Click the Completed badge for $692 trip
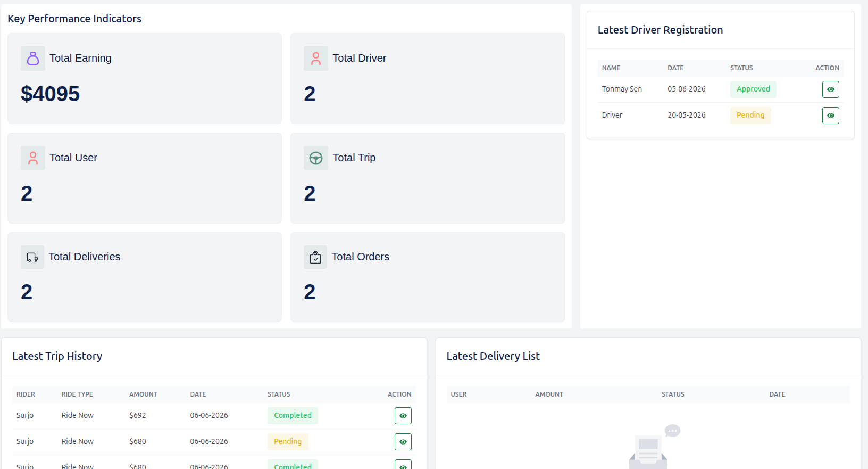Viewport: 868px width, 469px height. click(x=293, y=416)
